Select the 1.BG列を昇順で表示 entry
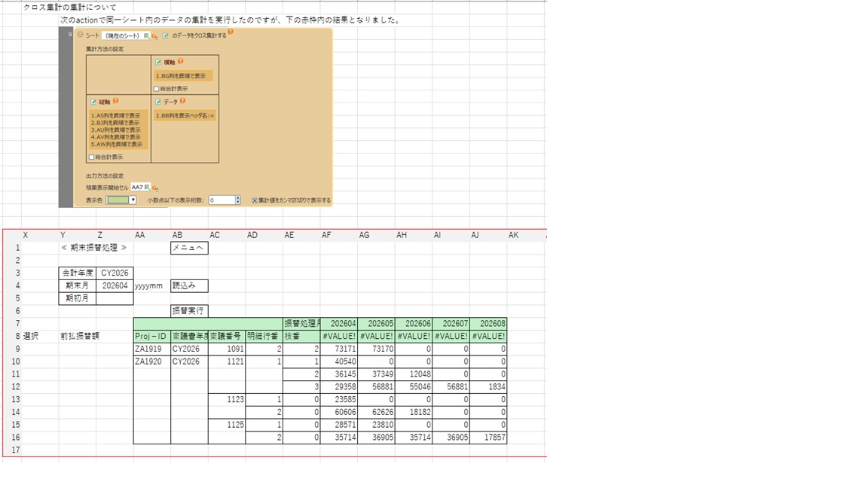 pos(183,76)
